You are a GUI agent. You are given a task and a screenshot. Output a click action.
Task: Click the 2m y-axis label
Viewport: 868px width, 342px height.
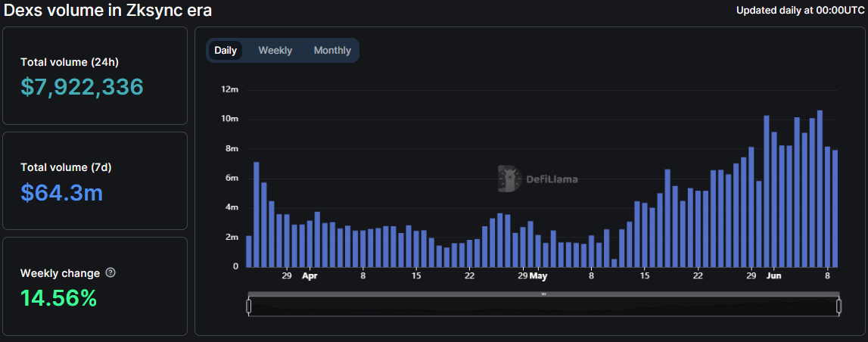[232, 237]
